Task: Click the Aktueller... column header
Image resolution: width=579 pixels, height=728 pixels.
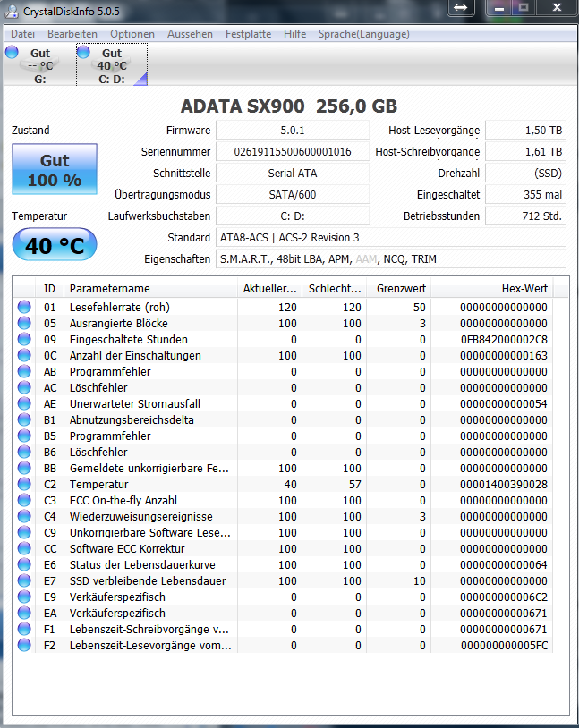Action: coord(269,288)
